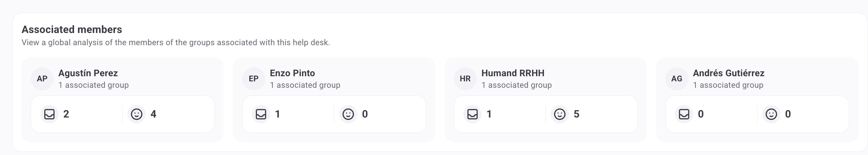Click Humand RRHH's satisfaction smiley icon
Image resolution: width=868 pixels, height=155 pixels.
[x=560, y=114]
